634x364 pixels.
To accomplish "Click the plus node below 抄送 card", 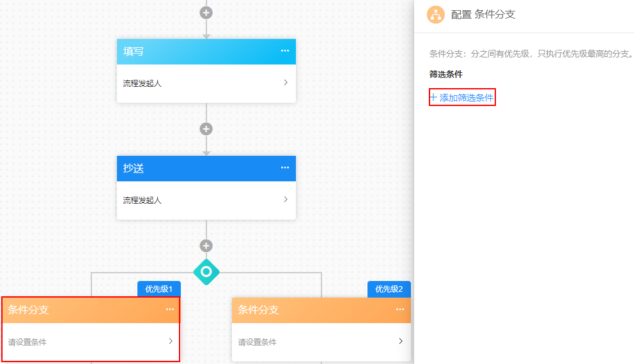I will click(206, 246).
